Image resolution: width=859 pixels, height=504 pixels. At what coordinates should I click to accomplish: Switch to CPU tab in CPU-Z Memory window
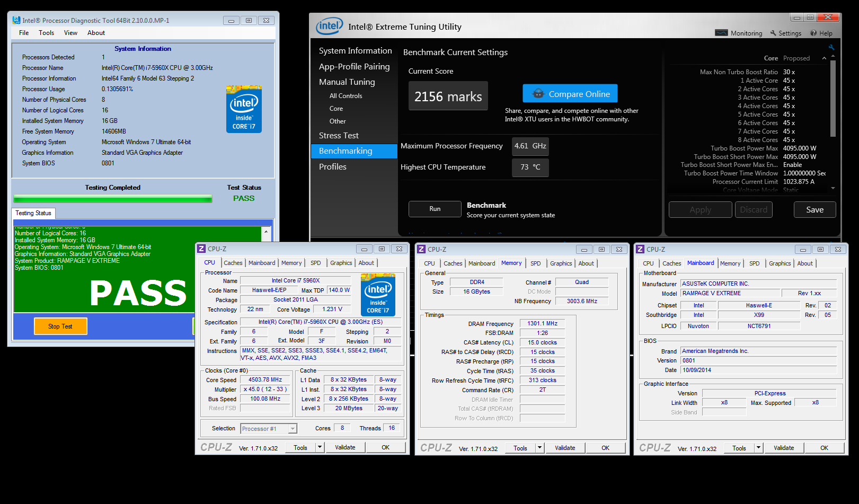click(x=429, y=263)
